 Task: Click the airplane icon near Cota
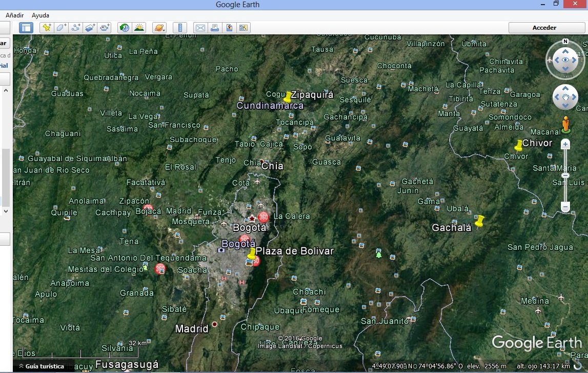click(x=257, y=182)
